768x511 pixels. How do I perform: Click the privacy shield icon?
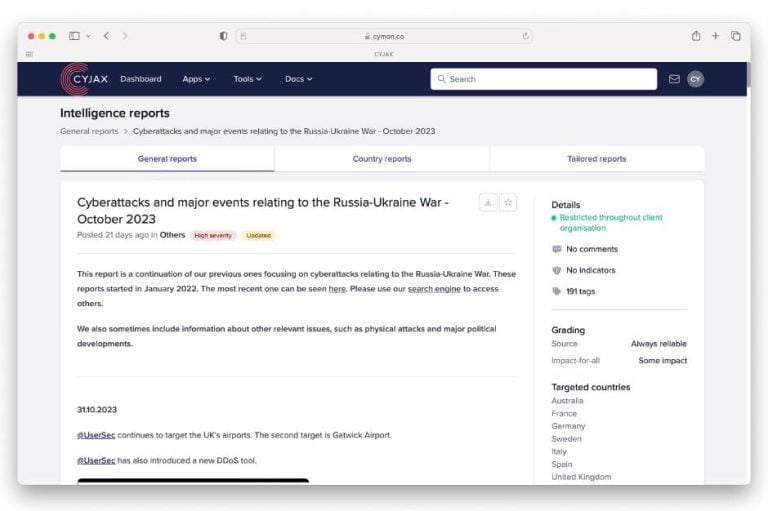(x=223, y=36)
